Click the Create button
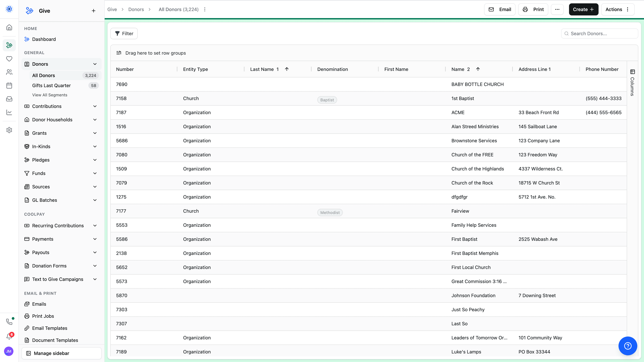This screenshot has width=644, height=362. (x=583, y=10)
